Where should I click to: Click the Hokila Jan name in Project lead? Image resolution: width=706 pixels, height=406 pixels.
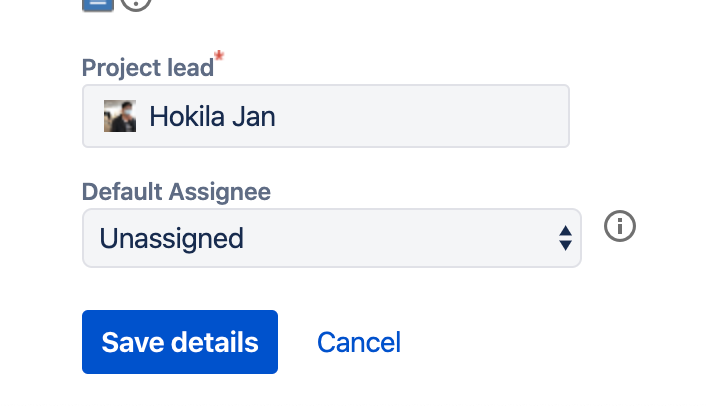coord(212,117)
